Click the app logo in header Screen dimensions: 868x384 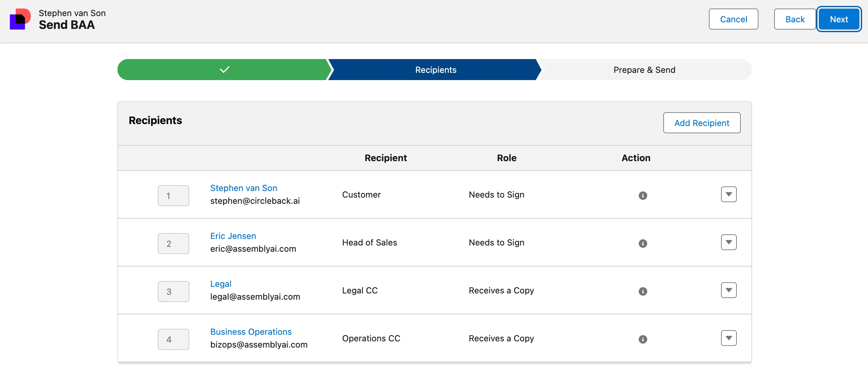tap(20, 19)
